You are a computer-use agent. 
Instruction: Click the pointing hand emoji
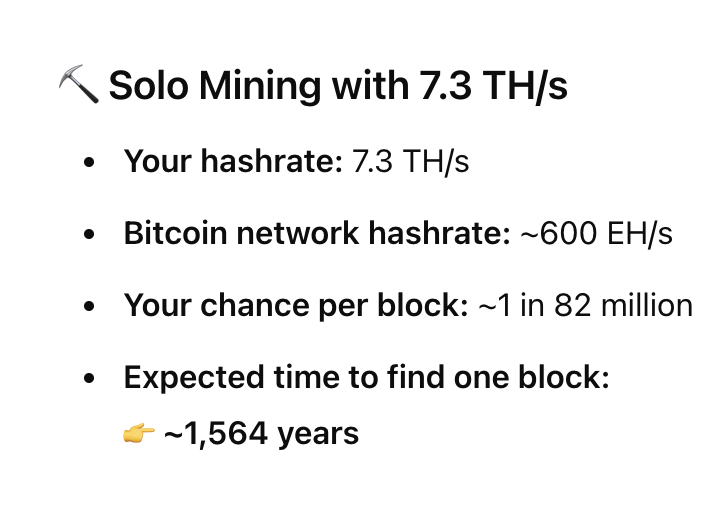tap(139, 434)
